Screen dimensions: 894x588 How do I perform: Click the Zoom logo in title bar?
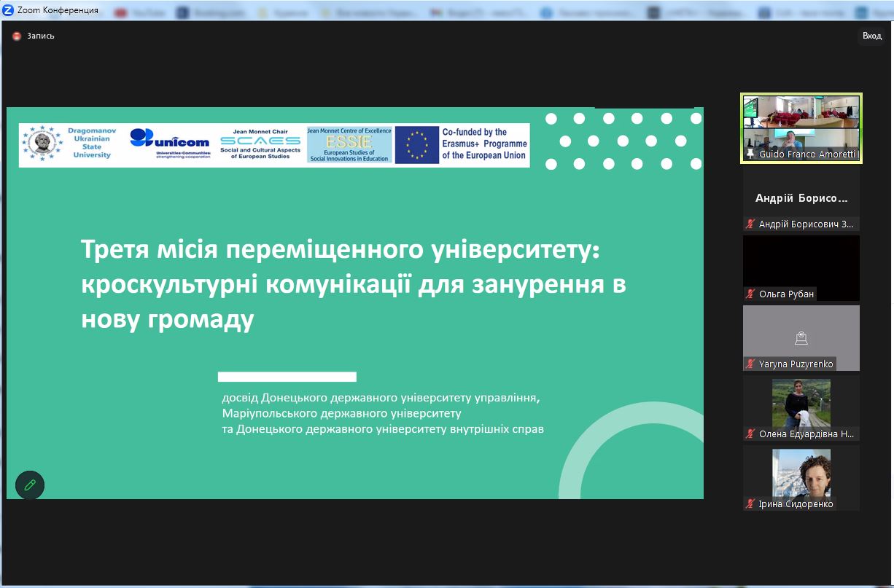point(9,10)
